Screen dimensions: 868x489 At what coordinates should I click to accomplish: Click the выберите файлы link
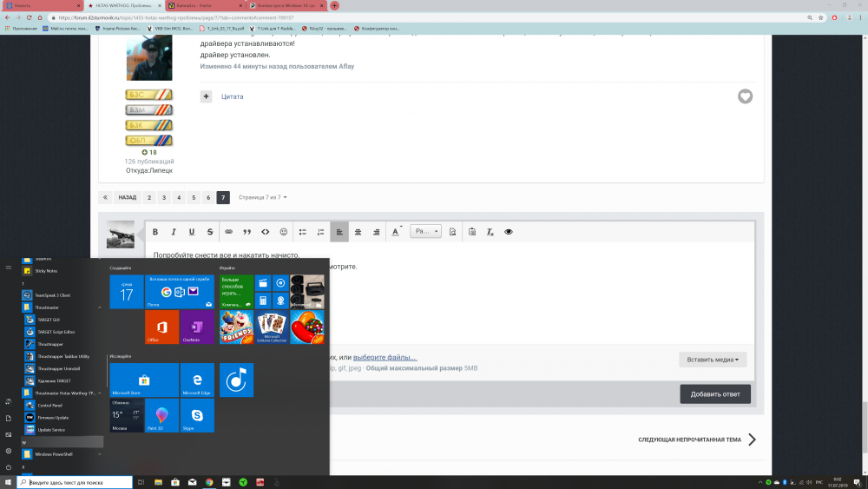(385, 357)
